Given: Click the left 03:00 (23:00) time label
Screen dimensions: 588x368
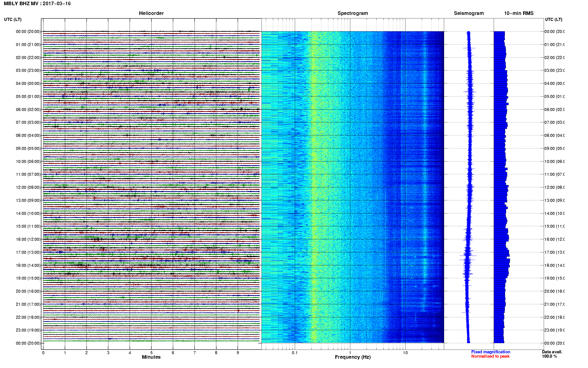Looking at the screenshot, I should click(28, 70).
